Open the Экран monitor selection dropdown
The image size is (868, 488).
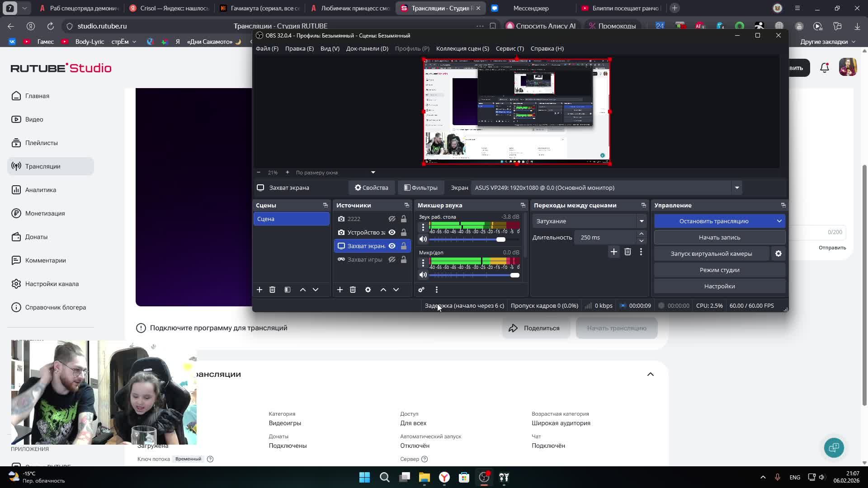pos(736,188)
